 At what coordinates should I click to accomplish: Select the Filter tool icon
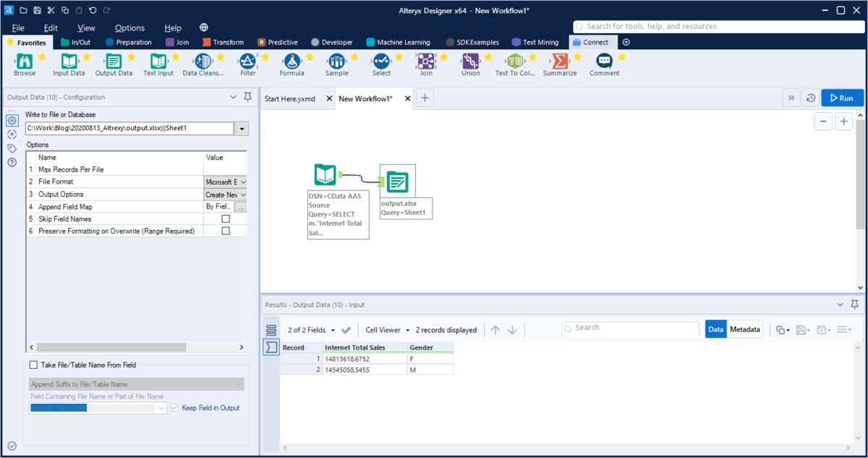click(247, 62)
